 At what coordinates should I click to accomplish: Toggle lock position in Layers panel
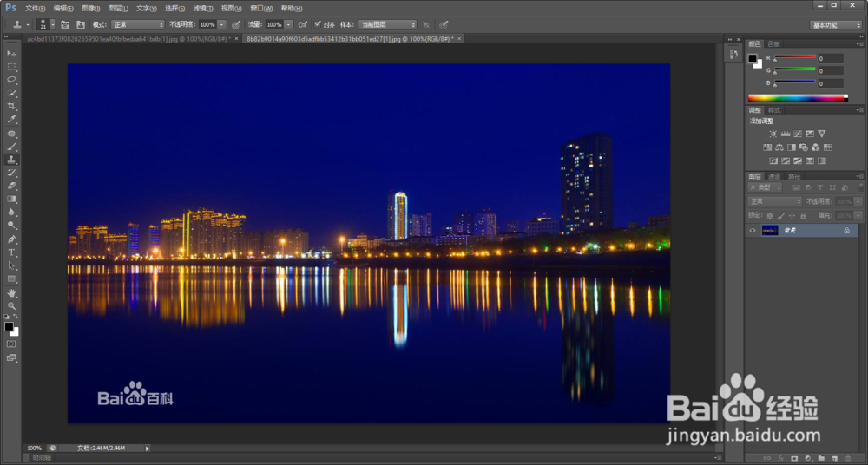792,215
